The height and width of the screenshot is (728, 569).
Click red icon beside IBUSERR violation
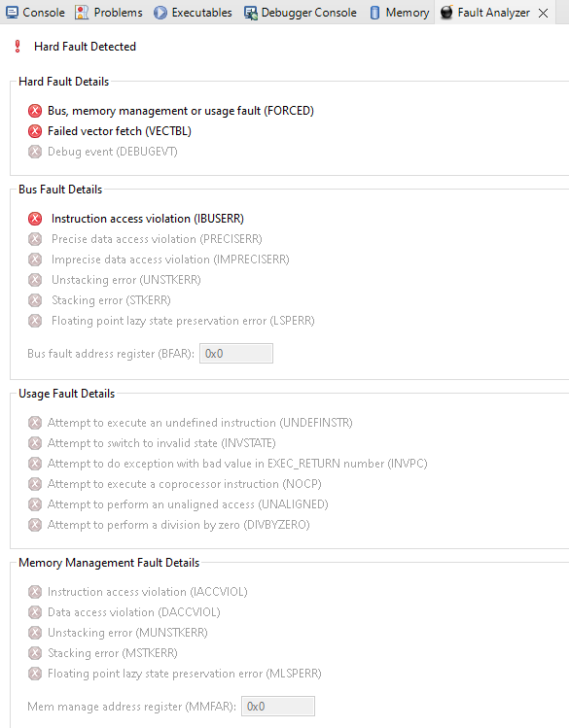point(35,219)
